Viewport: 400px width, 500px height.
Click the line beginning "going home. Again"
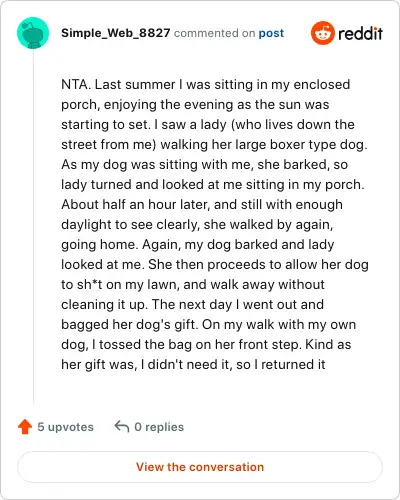198,244
